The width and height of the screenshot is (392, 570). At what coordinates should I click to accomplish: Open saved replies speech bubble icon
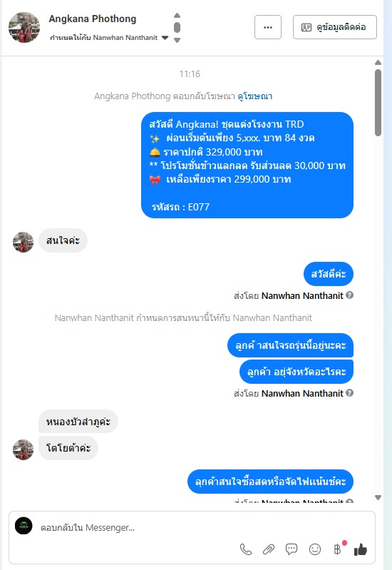coord(292,549)
